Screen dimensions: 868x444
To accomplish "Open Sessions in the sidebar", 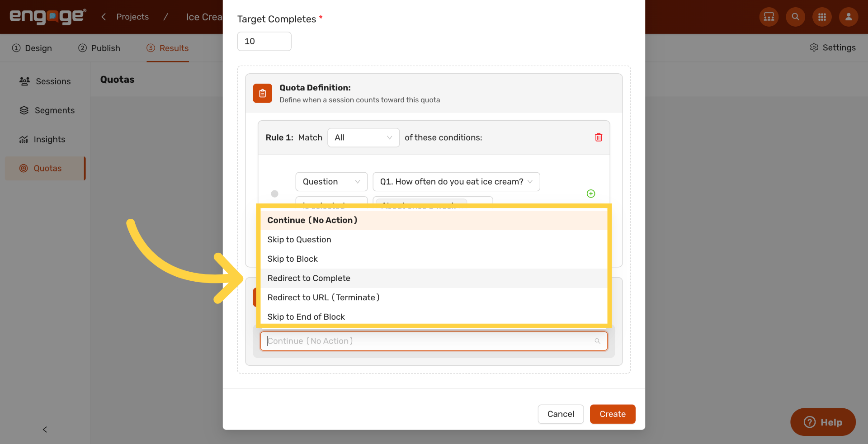I will [x=45, y=81].
